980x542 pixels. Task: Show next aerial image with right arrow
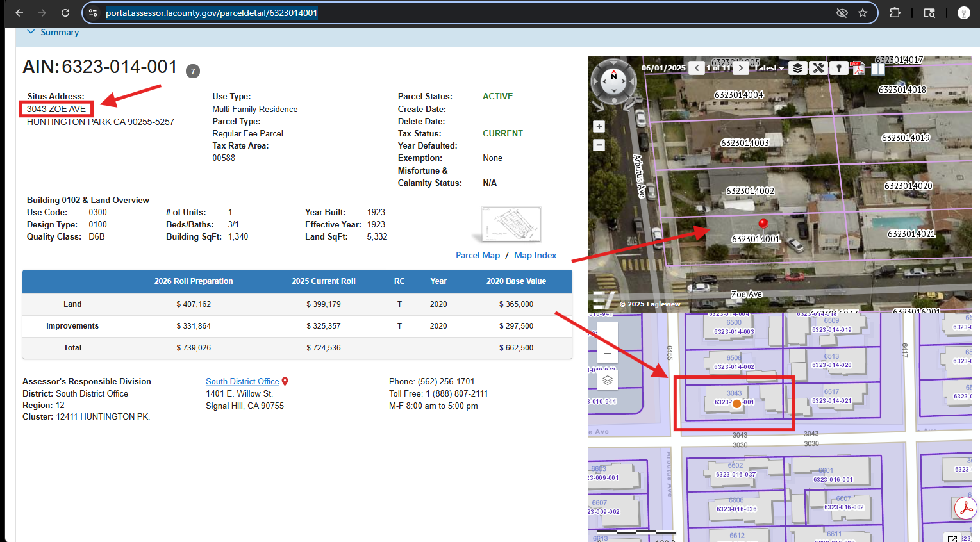click(741, 68)
